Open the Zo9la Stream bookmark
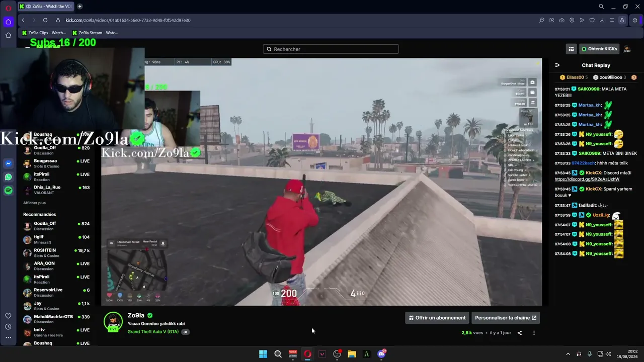 95,33
